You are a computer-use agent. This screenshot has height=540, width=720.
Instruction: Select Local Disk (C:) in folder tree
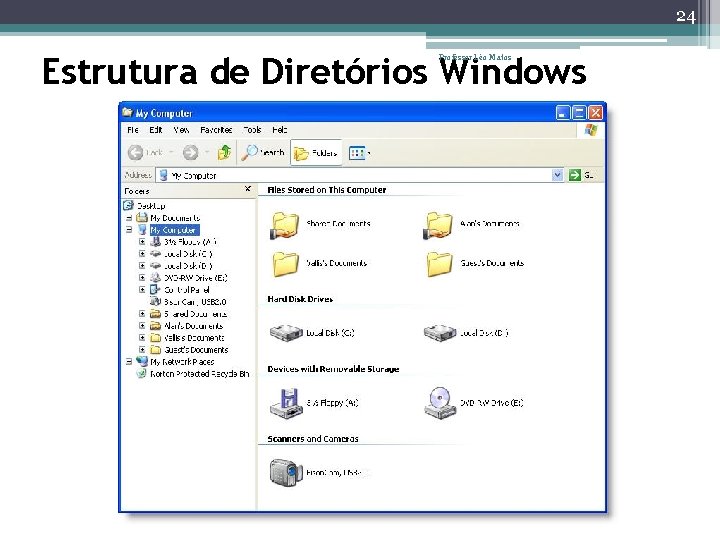(x=188, y=253)
